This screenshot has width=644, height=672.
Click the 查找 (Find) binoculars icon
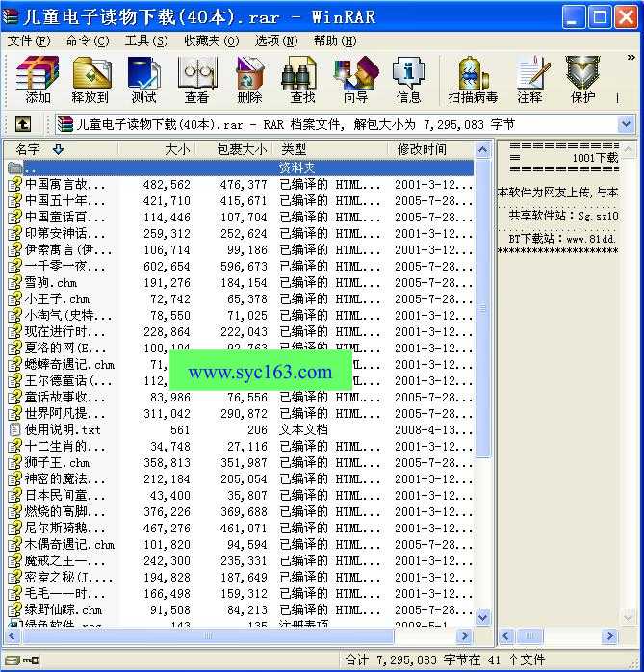[302, 79]
